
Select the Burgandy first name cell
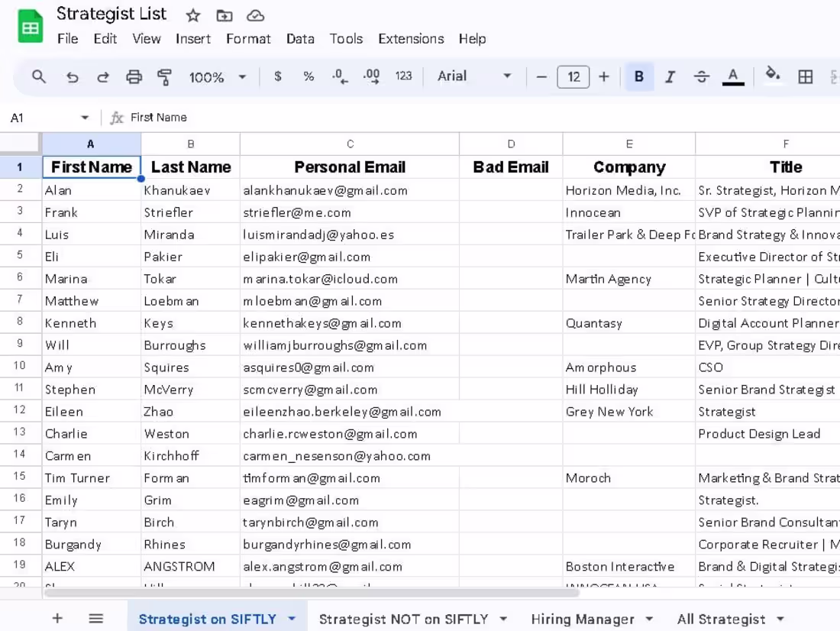(x=92, y=544)
